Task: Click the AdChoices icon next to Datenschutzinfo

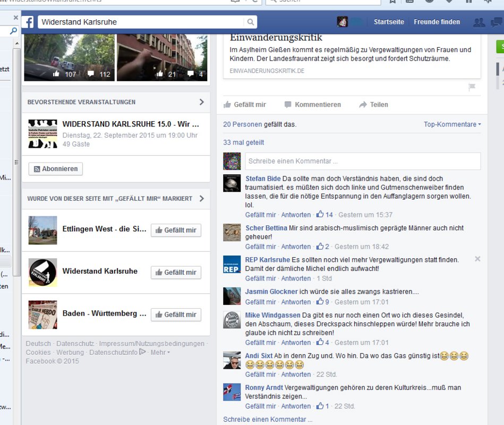Action: click(x=142, y=352)
